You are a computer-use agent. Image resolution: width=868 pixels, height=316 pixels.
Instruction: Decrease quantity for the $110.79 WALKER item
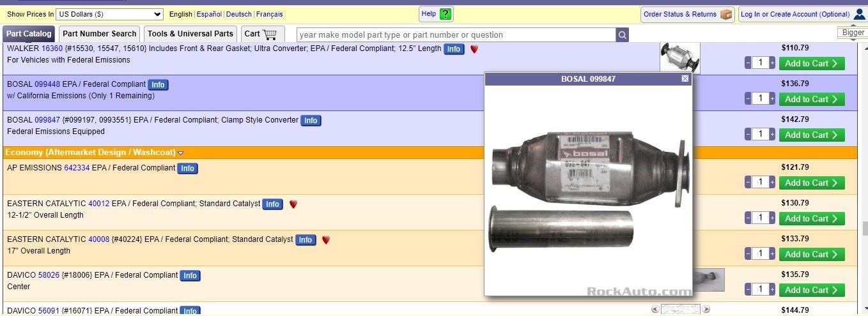tap(748, 63)
